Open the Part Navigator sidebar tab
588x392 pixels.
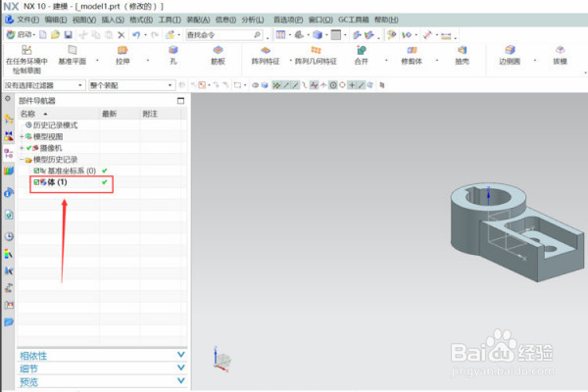(x=9, y=154)
